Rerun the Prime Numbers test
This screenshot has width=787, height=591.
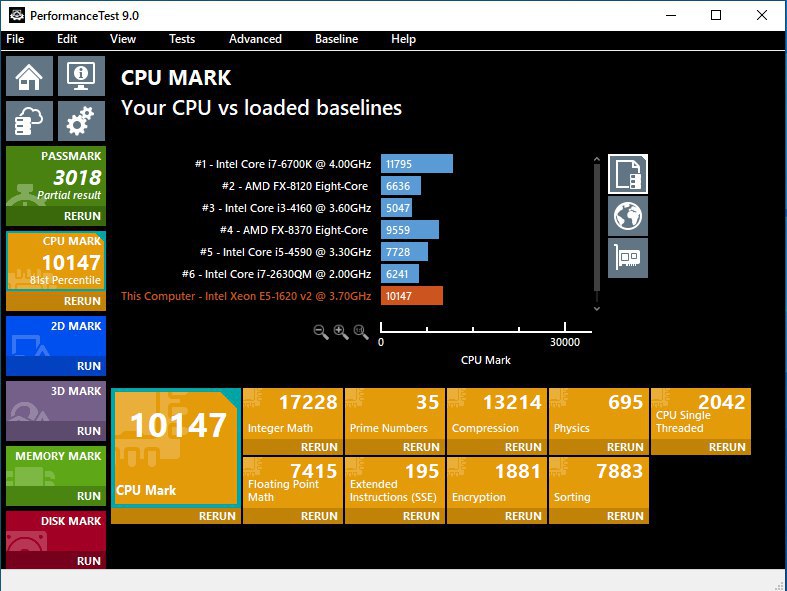tap(395, 447)
